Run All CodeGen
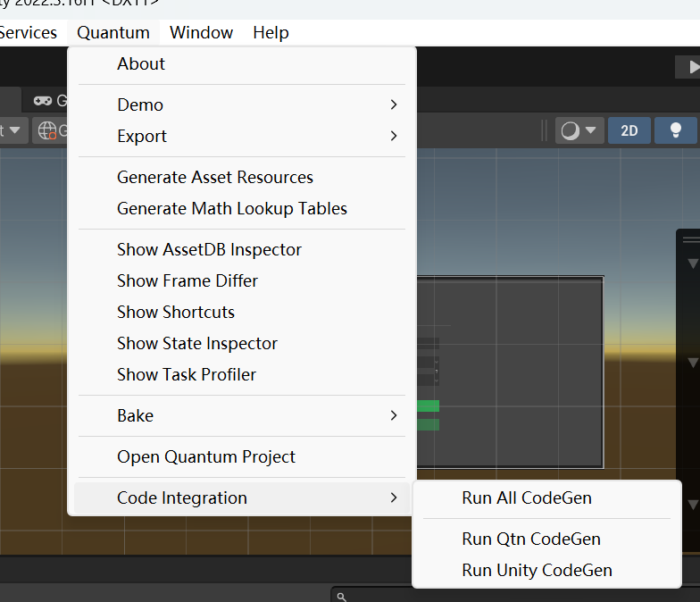 tap(546, 498)
